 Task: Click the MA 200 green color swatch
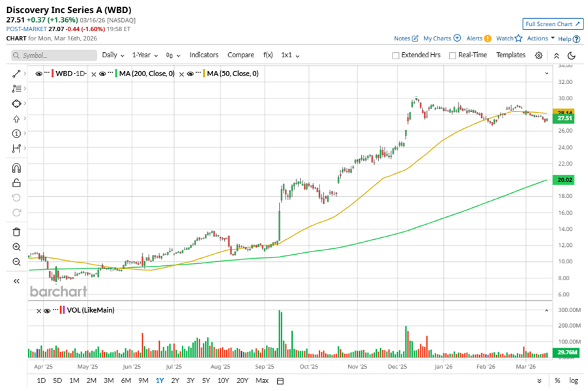point(116,74)
